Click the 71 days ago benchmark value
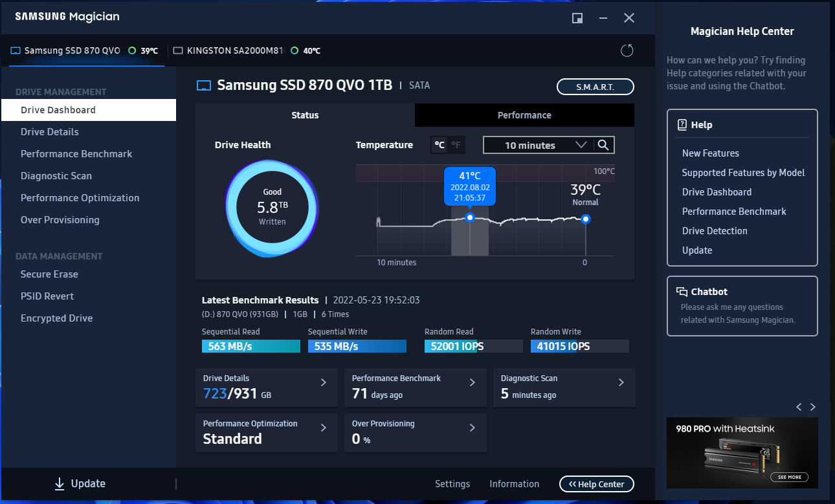Screen dimensions: 835x504 pos(377,393)
